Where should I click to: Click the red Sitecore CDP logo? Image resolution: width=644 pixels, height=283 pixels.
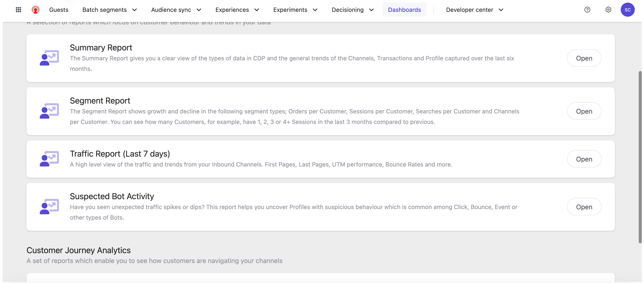click(36, 10)
